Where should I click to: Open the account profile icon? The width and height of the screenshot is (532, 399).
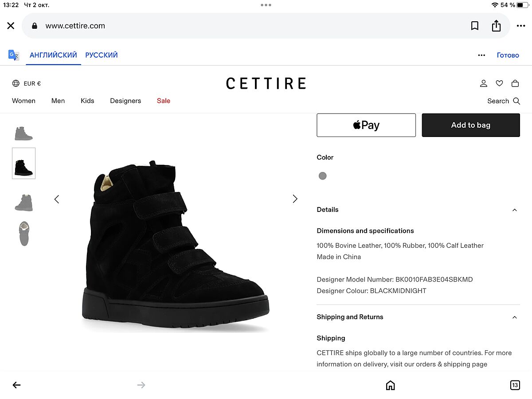pos(484,83)
